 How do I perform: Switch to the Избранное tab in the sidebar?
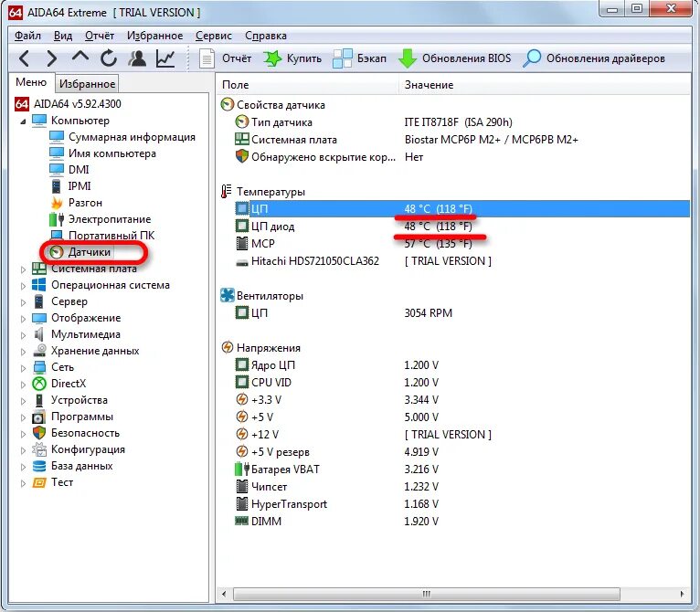pos(87,84)
